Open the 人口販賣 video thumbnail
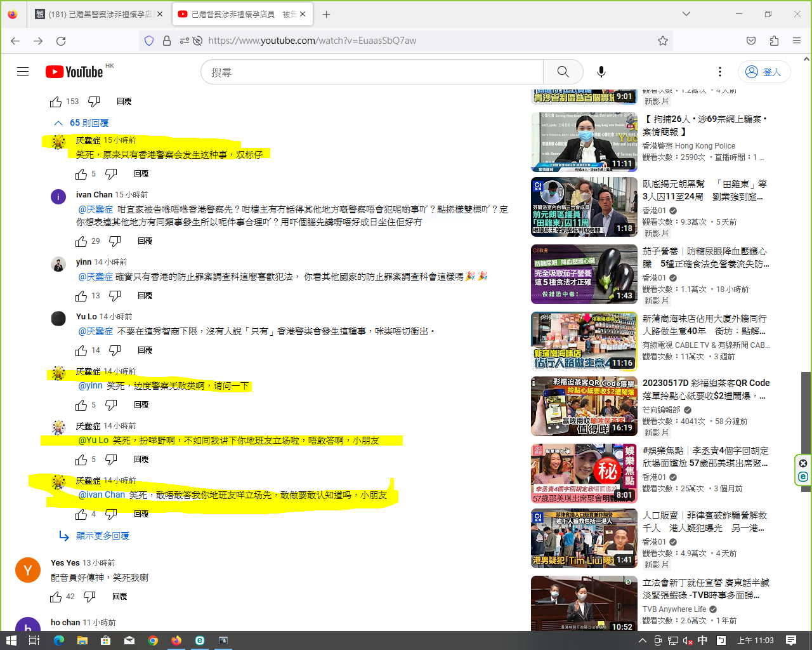Viewport: 812px width, 650px height. (584, 538)
